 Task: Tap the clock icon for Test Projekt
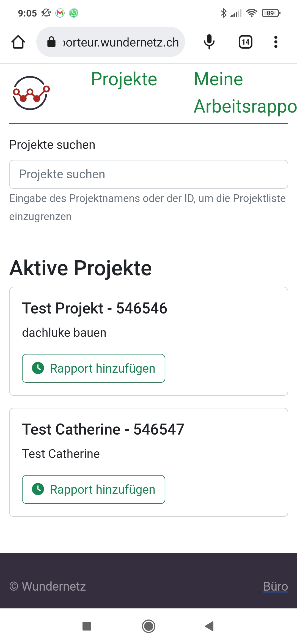coord(38,368)
